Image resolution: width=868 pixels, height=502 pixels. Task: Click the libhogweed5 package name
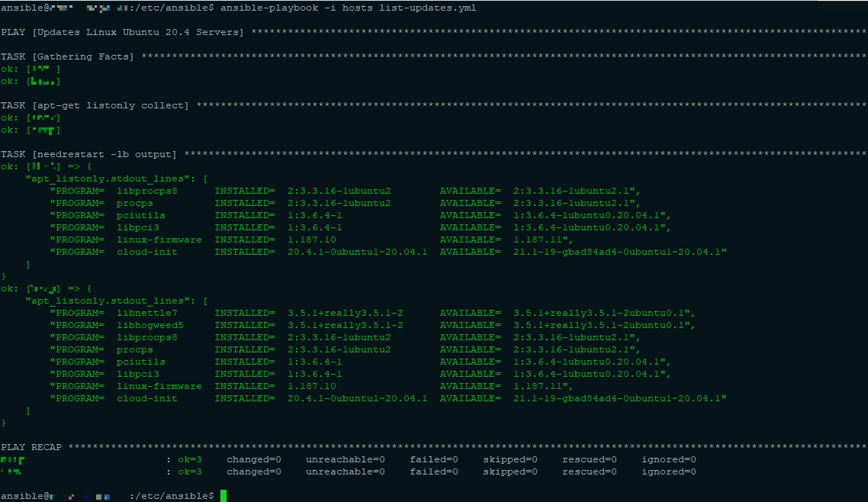tap(149, 325)
